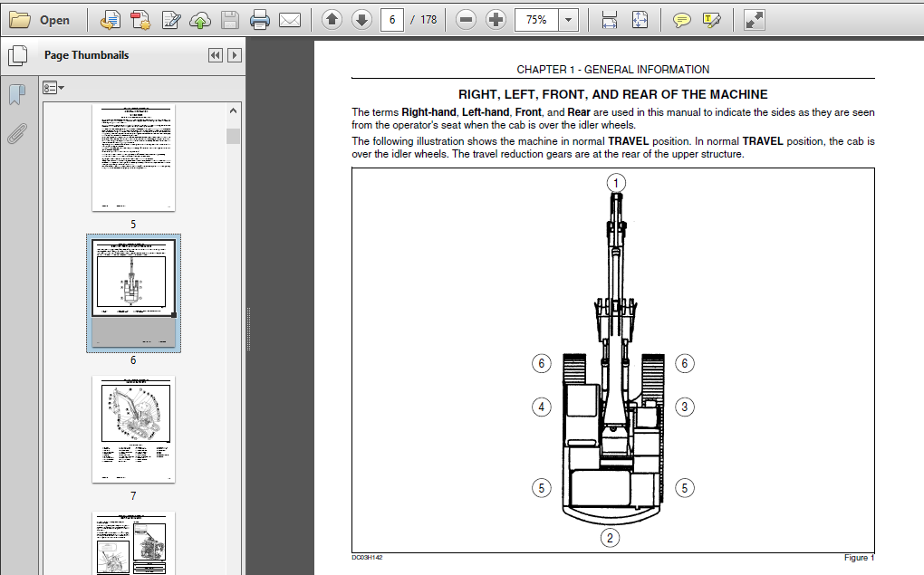Open the Attachments paperclip panel
This screenshot has width=924, height=575.
click(x=18, y=134)
